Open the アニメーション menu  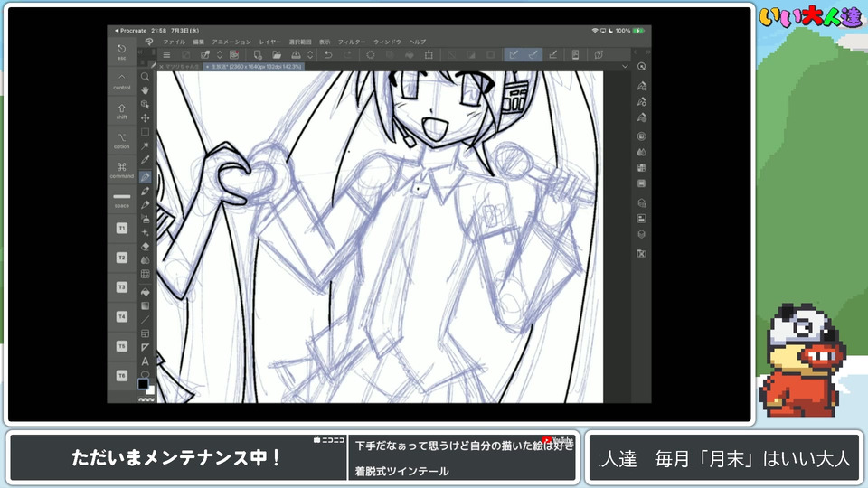231,42
